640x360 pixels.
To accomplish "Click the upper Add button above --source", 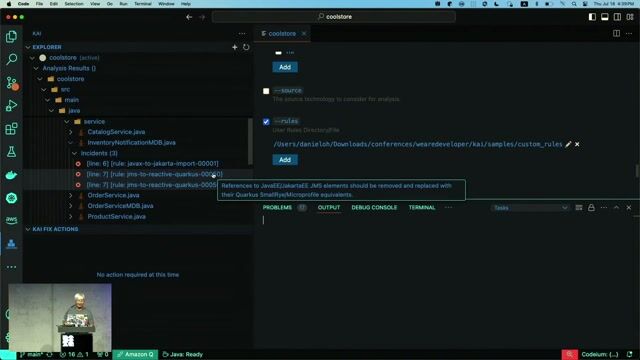I will [285, 67].
